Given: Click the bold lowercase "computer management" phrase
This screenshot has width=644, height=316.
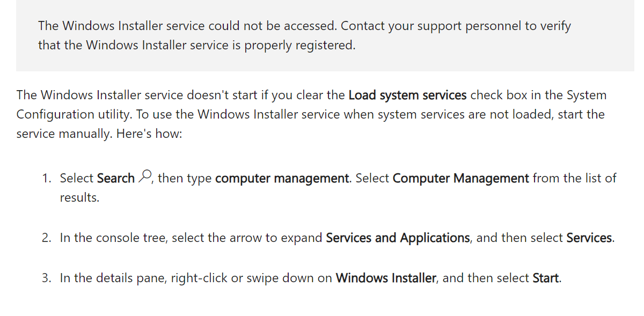Looking at the screenshot, I should pos(282,178).
